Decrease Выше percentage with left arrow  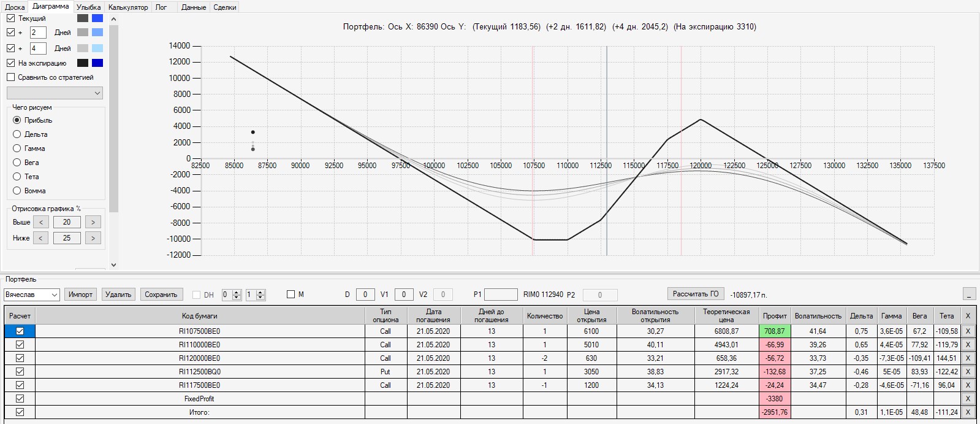tap(40, 222)
